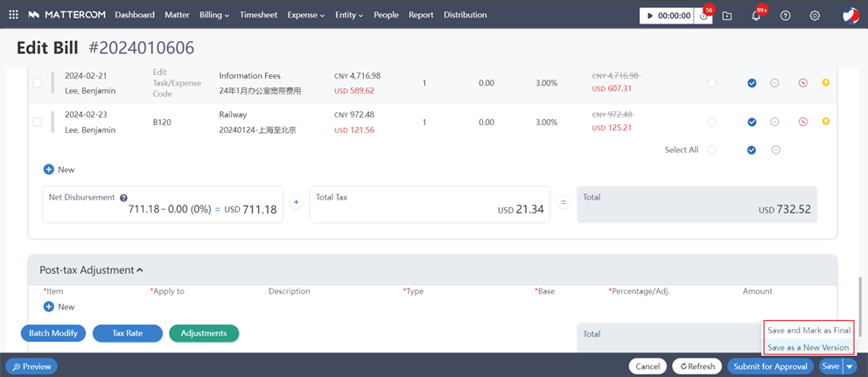
Task: Open the folder icon in header
Action: [727, 16]
